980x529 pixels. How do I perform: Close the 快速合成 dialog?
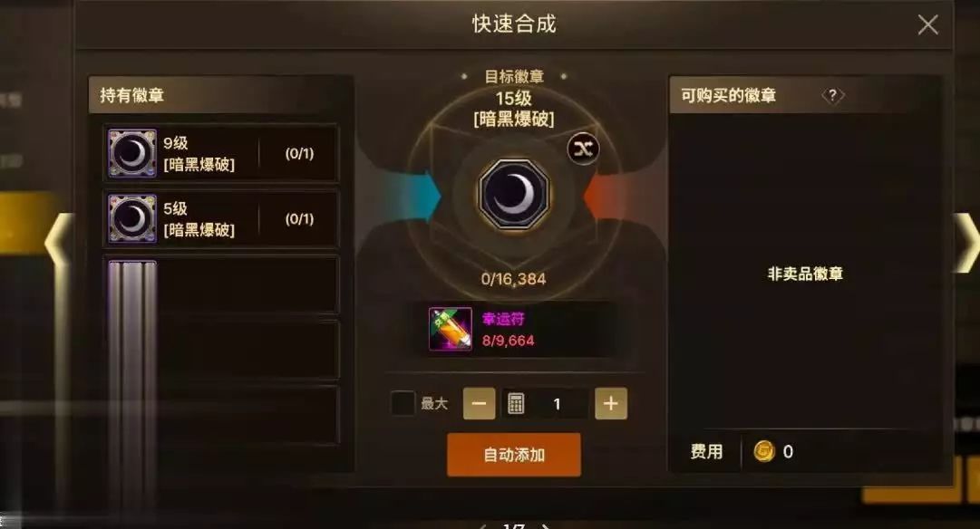927,25
